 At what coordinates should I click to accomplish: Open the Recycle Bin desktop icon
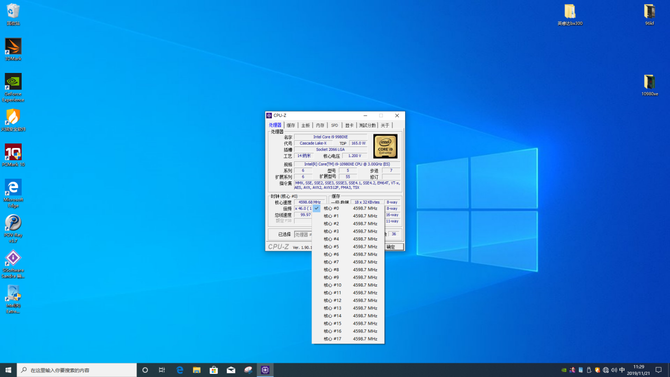pyautogui.click(x=13, y=14)
